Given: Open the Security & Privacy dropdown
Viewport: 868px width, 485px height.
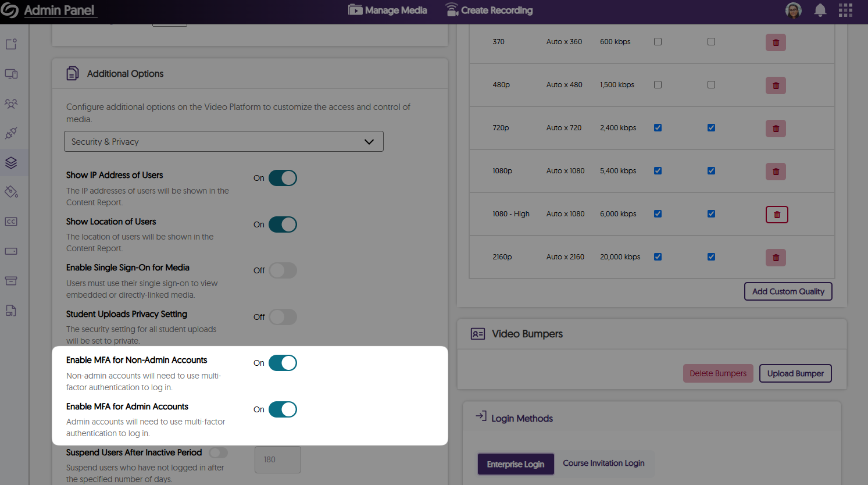Looking at the screenshot, I should tap(224, 141).
